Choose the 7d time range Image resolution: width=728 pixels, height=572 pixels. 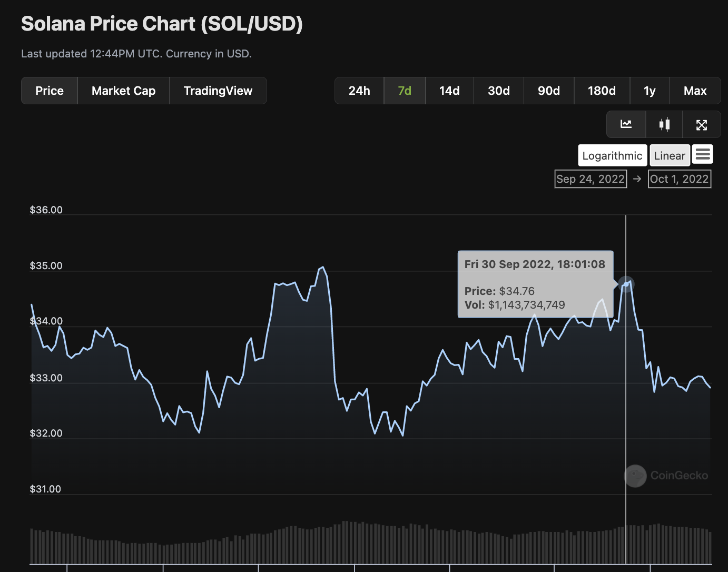pyautogui.click(x=405, y=91)
